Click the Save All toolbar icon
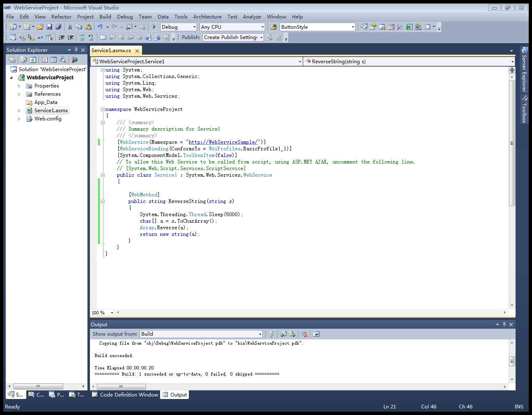This screenshot has width=532, height=415. coord(58,27)
